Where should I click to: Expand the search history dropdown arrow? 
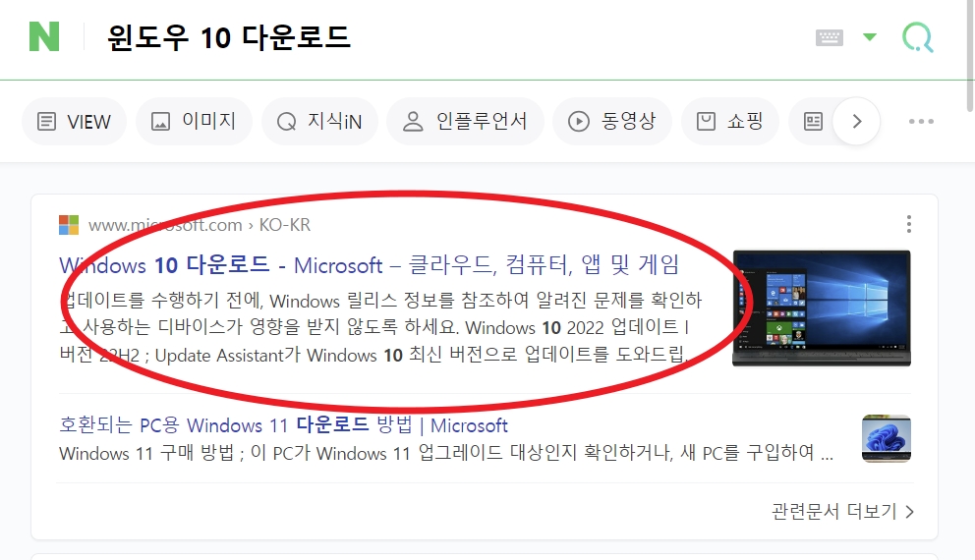(870, 37)
